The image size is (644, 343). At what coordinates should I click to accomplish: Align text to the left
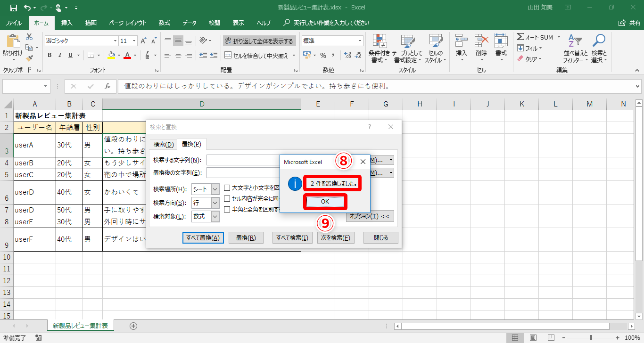point(167,55)
